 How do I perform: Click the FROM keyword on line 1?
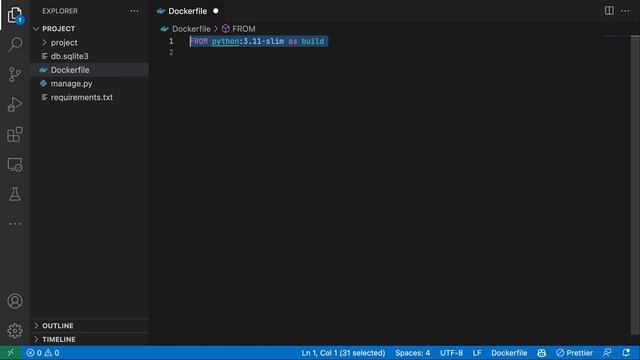click(199, 41)
